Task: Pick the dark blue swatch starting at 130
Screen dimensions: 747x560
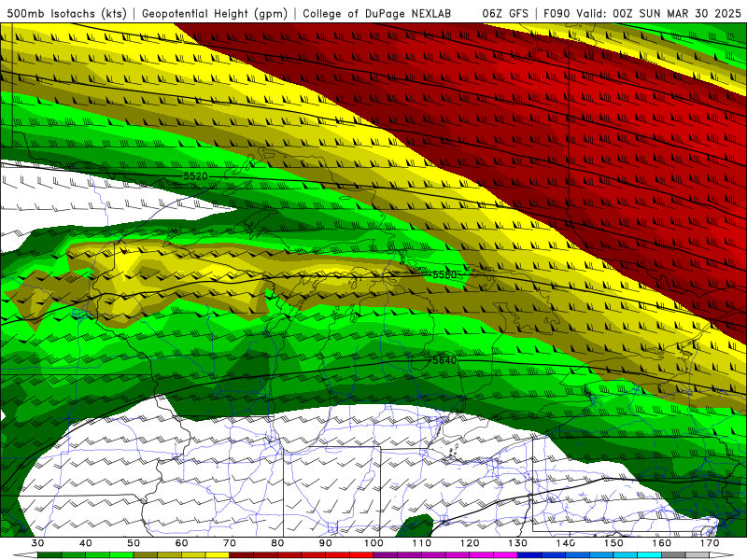Action: tap(529, 555)
